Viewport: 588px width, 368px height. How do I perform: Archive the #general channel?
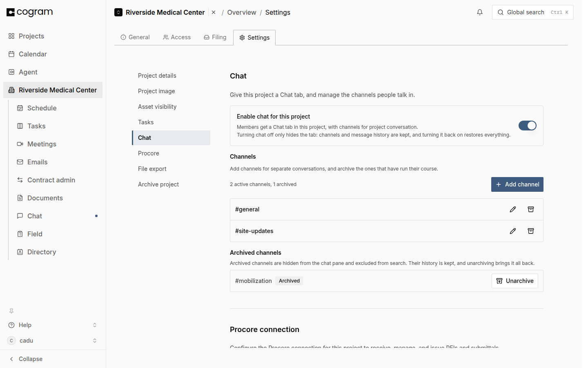[x=531, y=209]
